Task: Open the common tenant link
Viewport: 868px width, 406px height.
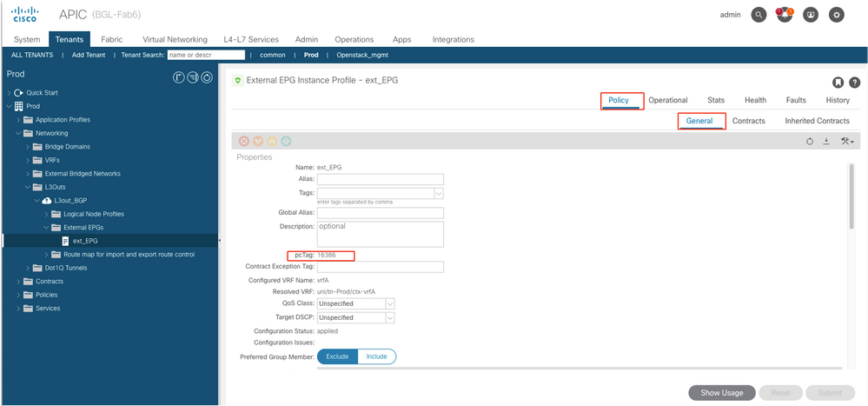Action: tap(273, 55)
